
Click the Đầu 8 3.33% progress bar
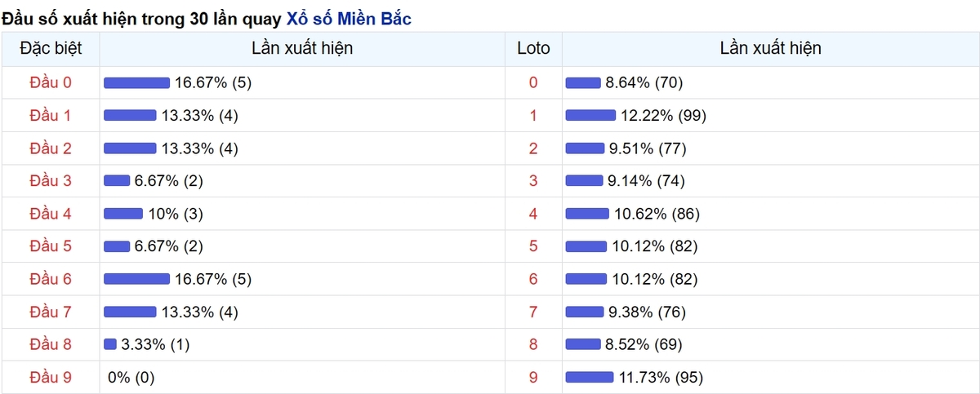[x=110, y=344]
